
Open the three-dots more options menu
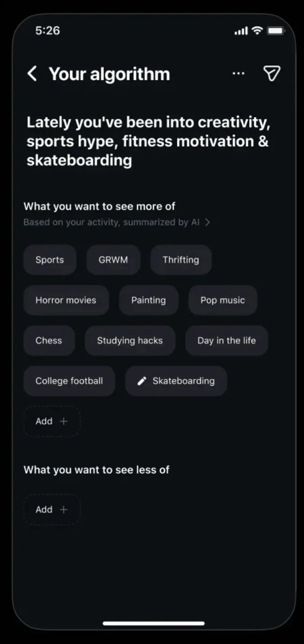tap(238, 73)
